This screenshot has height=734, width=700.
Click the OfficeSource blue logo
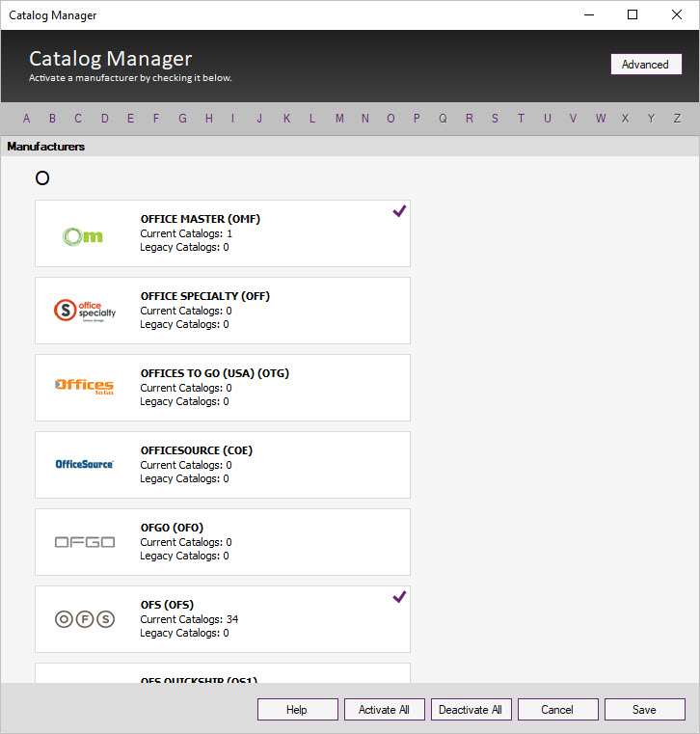pyautogui.click(x=84, y=465)
